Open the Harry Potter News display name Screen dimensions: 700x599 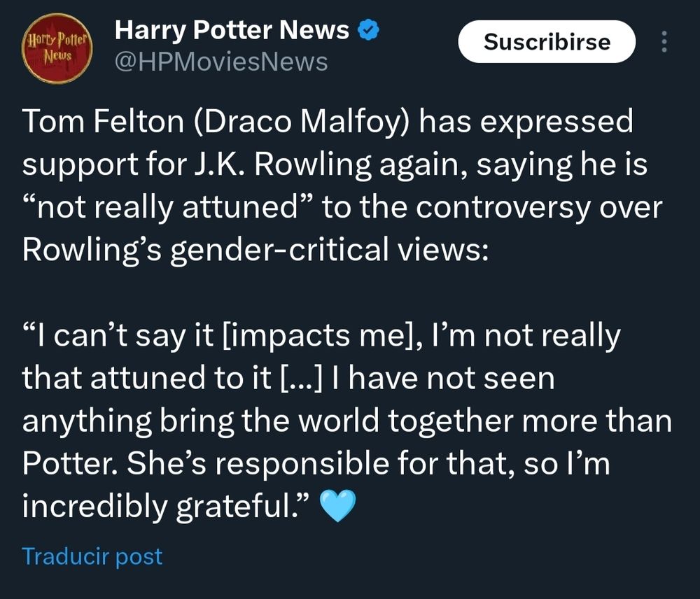[232, 29]
